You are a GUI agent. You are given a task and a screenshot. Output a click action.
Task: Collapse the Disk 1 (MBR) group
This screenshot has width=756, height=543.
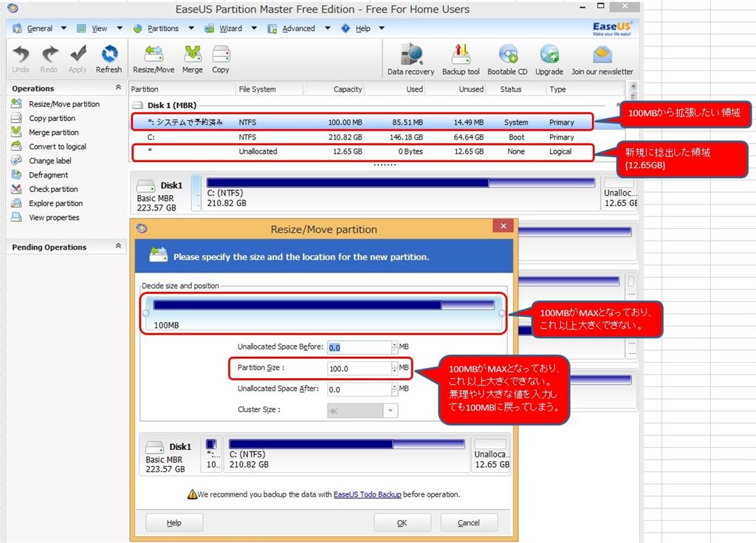point(618,104)
